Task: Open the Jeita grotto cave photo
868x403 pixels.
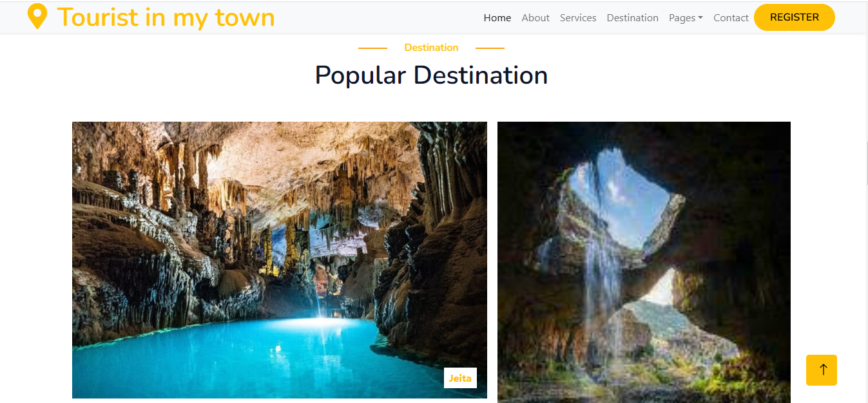Action: [x=280, y=260]
